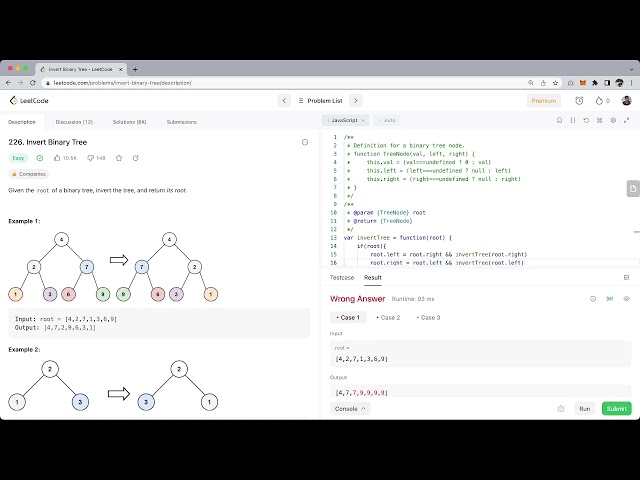
Task: Open the JavaScript language dropdown
Action: tap(346, 120)
